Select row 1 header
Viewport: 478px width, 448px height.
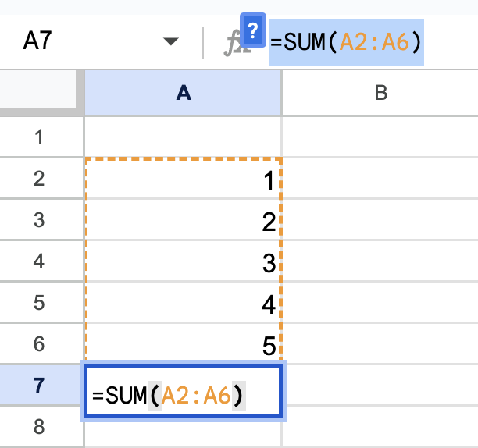coord(41,138)
